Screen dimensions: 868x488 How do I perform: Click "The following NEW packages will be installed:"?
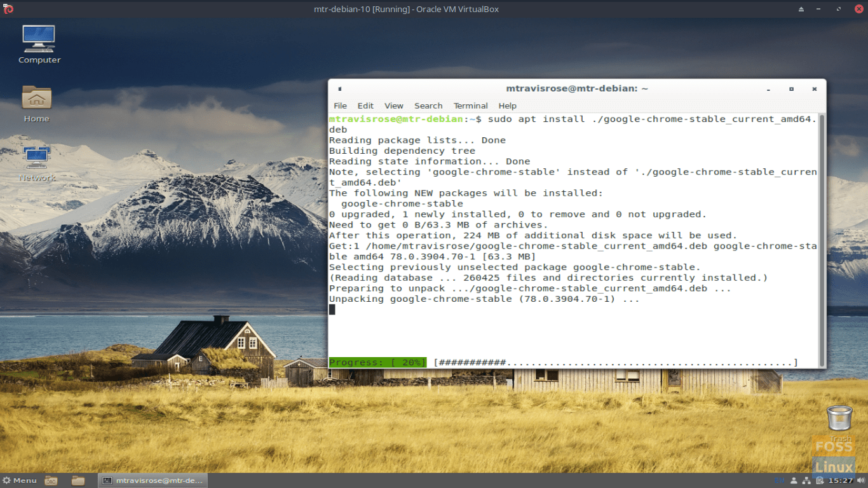[x=466, y=193]
